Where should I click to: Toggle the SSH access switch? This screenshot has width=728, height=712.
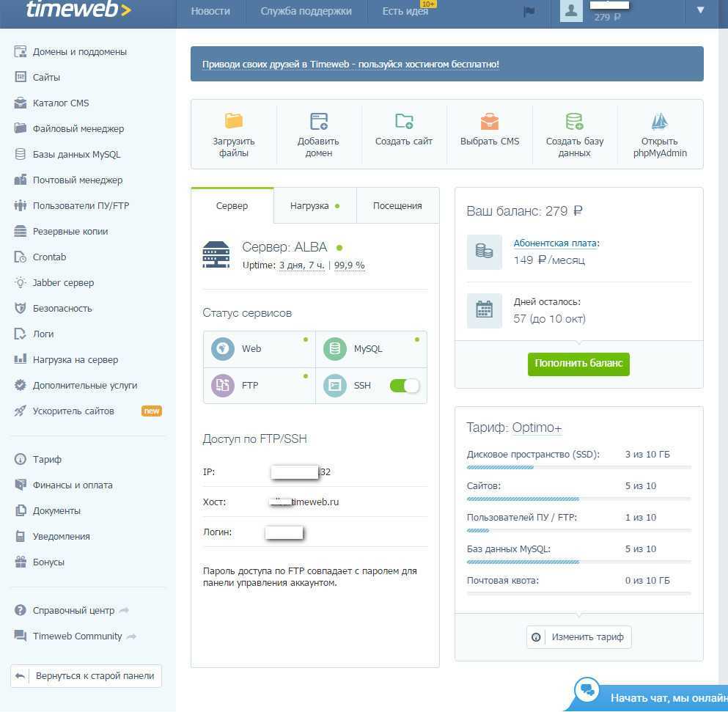pos(405,385)
